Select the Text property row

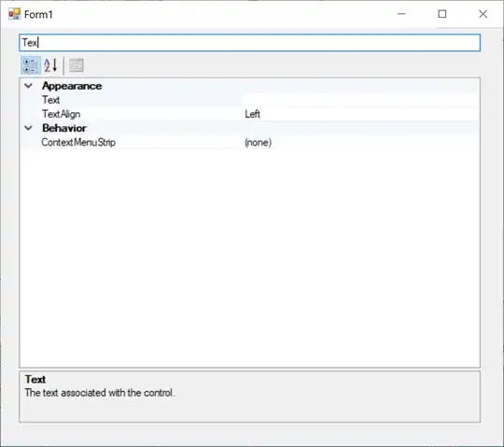250,100
